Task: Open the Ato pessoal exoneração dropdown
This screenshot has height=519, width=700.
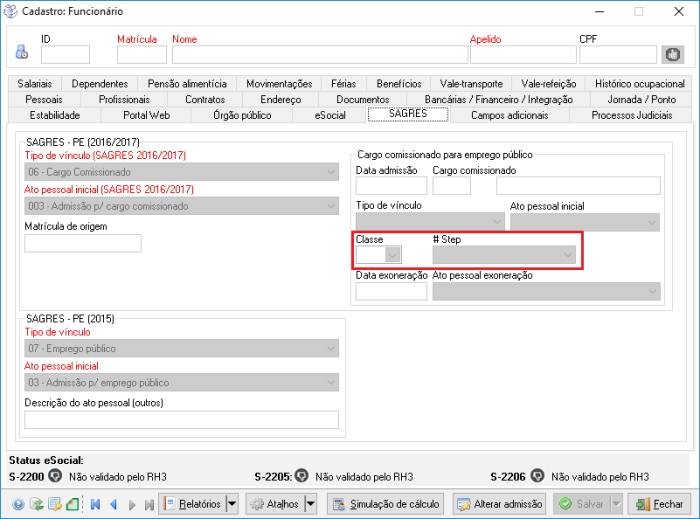Action: coord(653,291)
